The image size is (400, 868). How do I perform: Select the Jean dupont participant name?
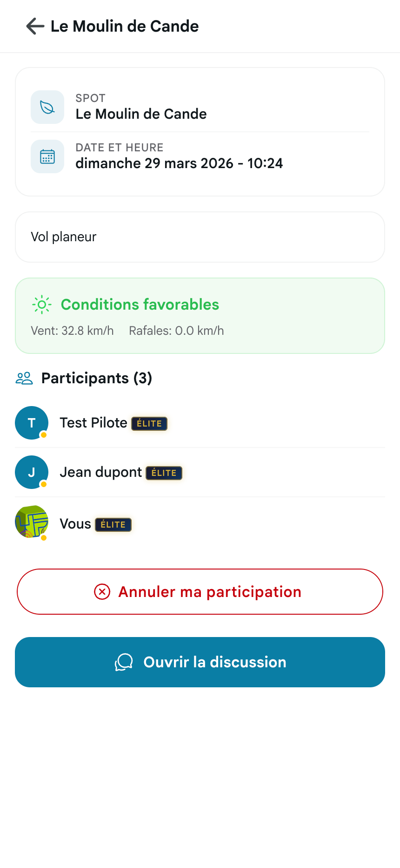tap(101, 472)
